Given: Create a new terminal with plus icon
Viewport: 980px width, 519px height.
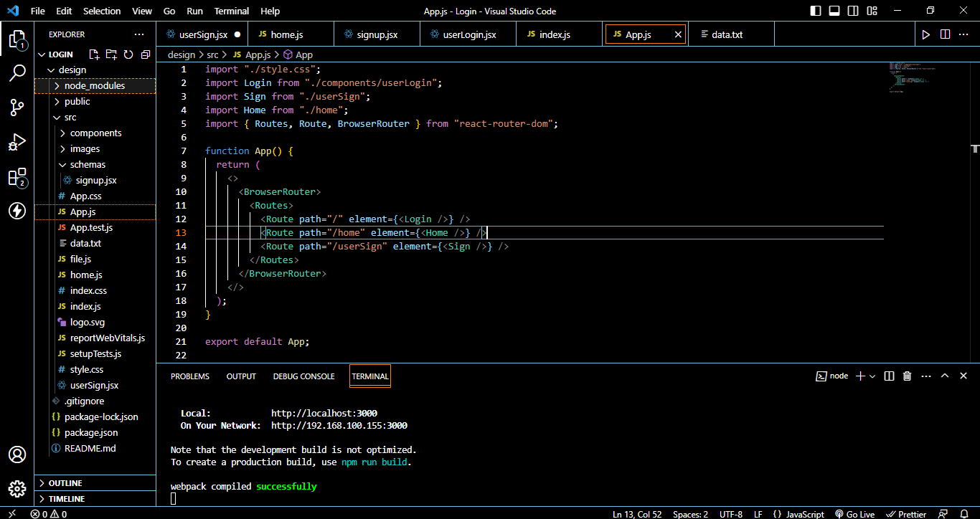Looking at the screenshot, I should point(861,376).
